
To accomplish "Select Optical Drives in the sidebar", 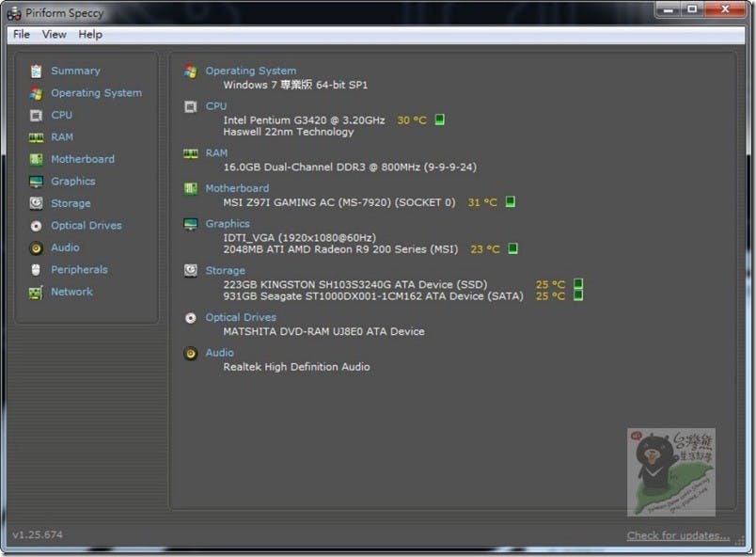I will tap(87, 226).
